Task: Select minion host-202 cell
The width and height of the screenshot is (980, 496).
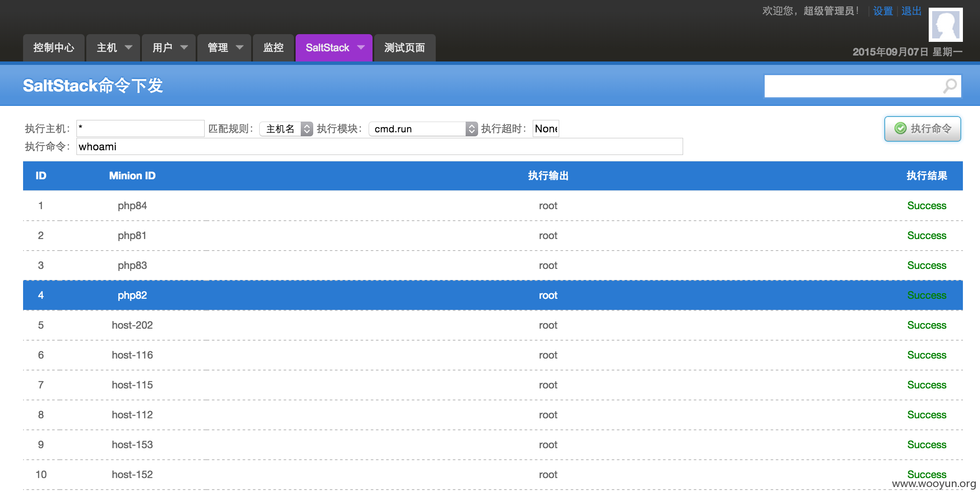Action: pyautogui.click(x=132, y=325)
